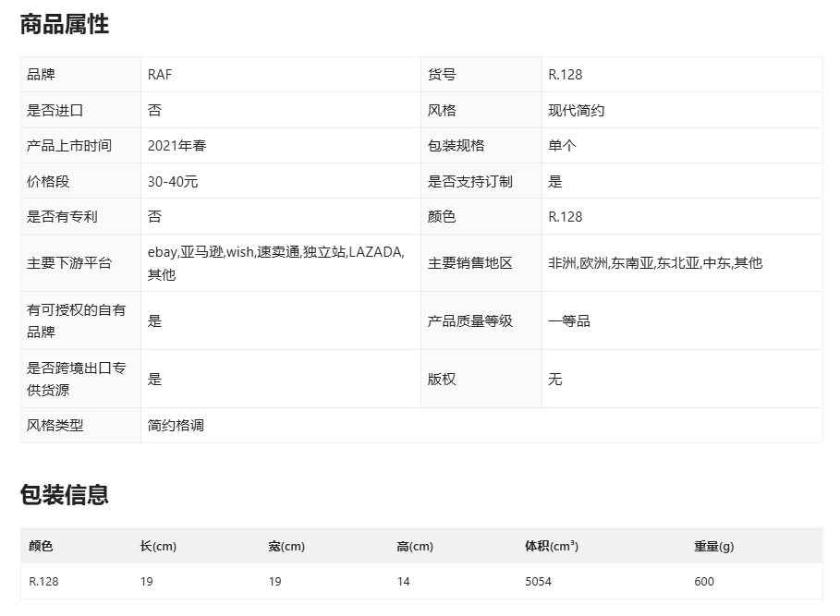Click the 包装信息 section heading
The width and height of the screenshot is (840, 616).
pos(65,495)
